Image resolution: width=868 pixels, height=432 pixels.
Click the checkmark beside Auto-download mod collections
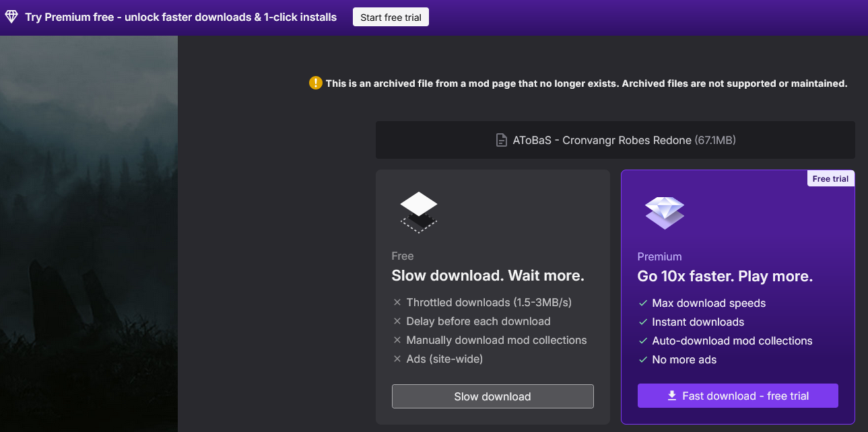tap(642, 341)
